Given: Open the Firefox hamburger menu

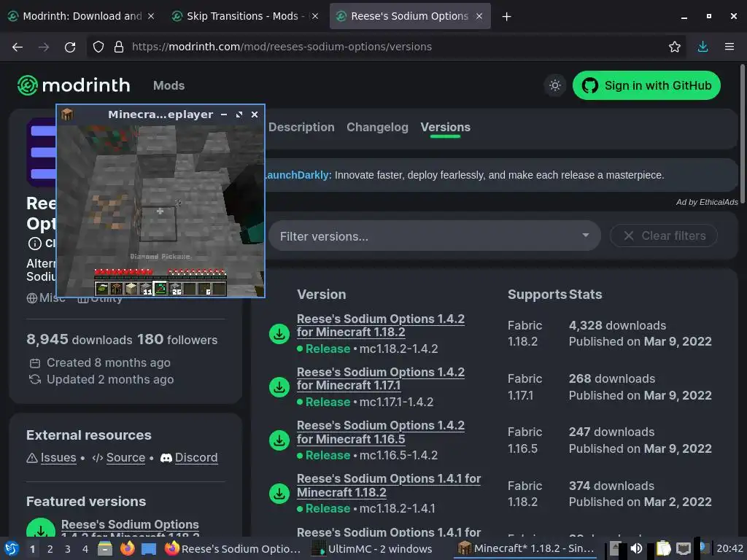Looking at the screenshot, I should tap(729, 47).
